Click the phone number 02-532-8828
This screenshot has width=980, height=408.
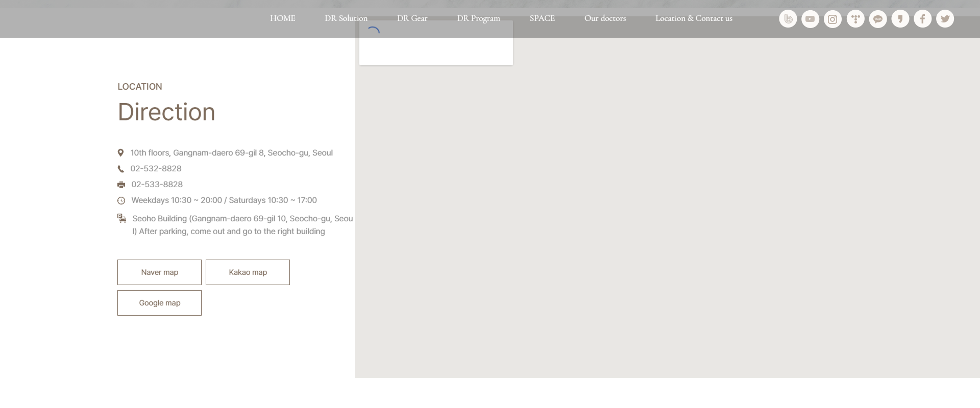pyautogui.click(x=156, y=169)
